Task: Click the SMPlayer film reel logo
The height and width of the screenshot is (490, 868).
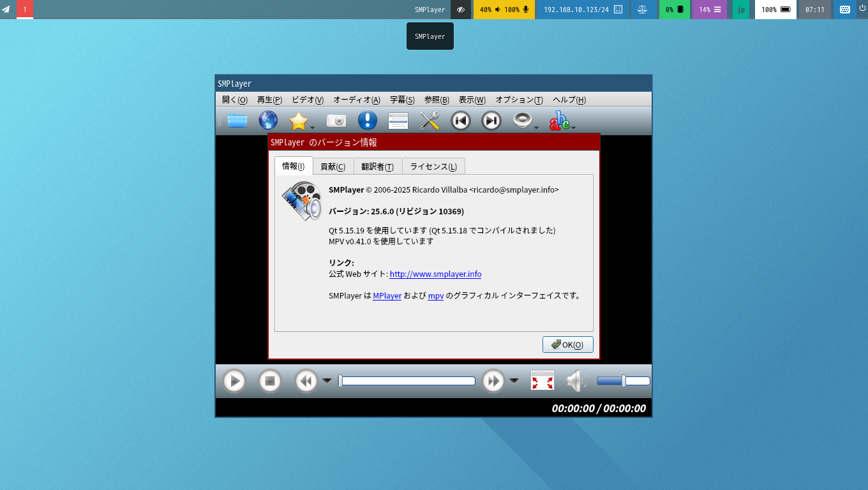Action: point(302,201)
